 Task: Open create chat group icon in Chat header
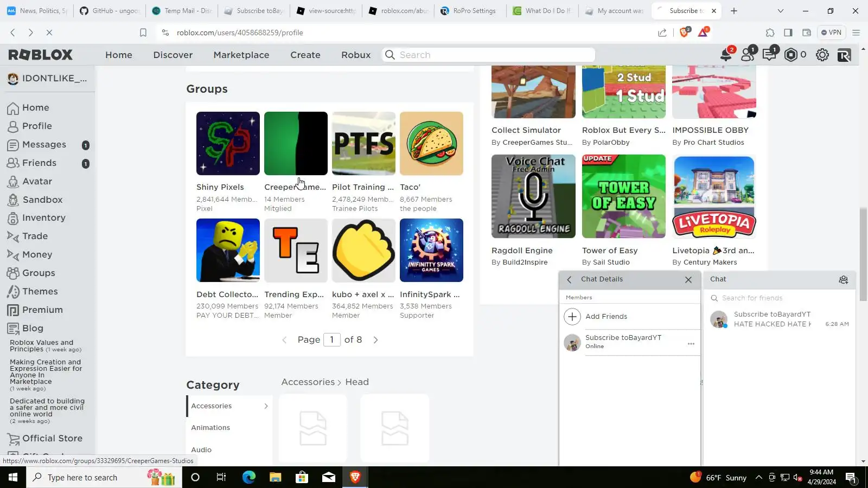click(x=843, y=280)
